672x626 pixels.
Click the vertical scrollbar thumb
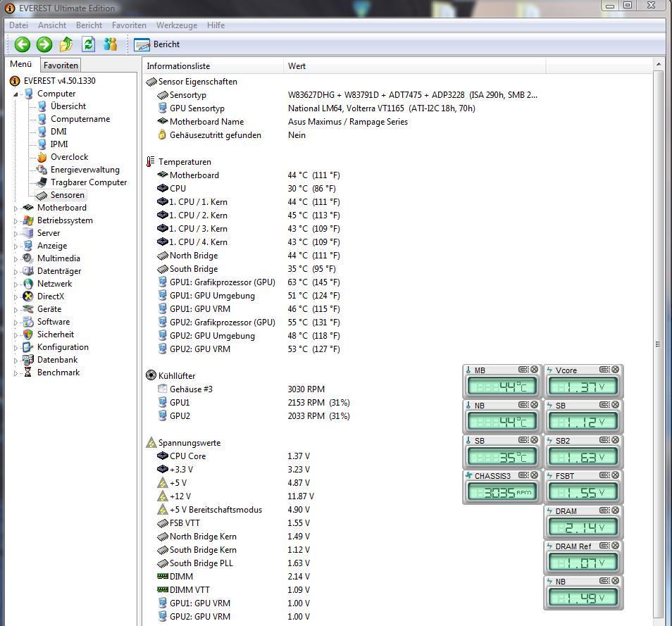point(659,344)
